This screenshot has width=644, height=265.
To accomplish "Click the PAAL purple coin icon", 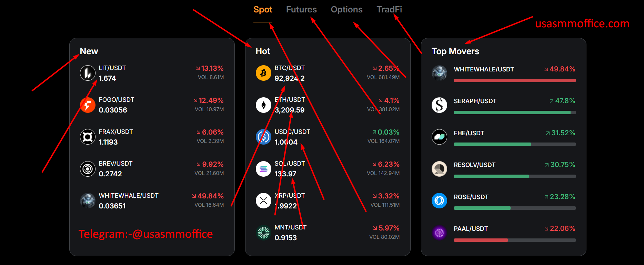I will pos(439,233).
